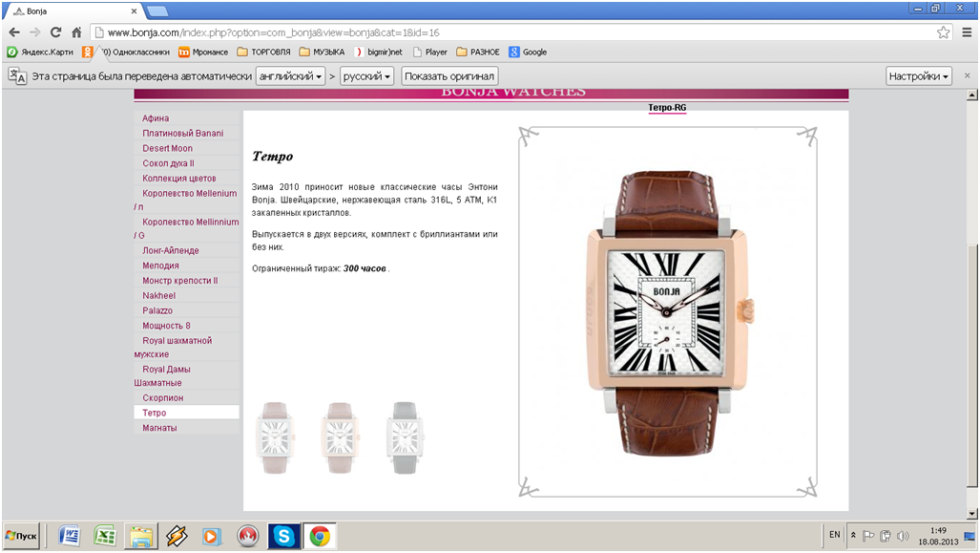The height and width of the screenshot is (553, 980).
Task: Reload the current page
Action: (55, 32)
